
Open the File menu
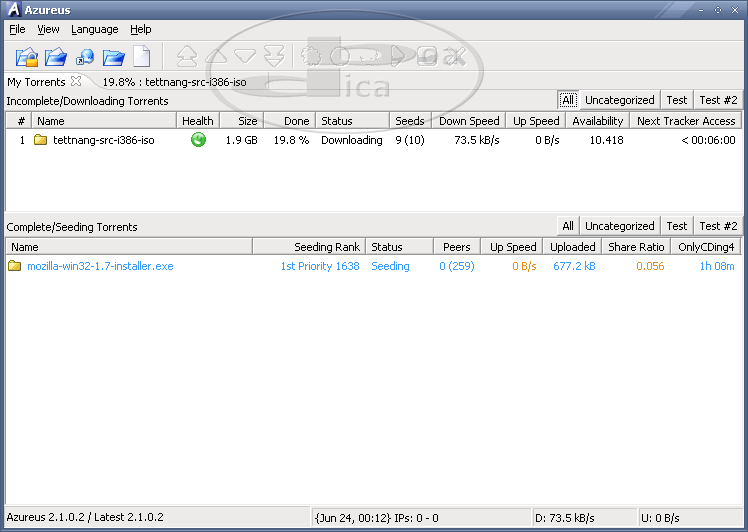[17, 30]
